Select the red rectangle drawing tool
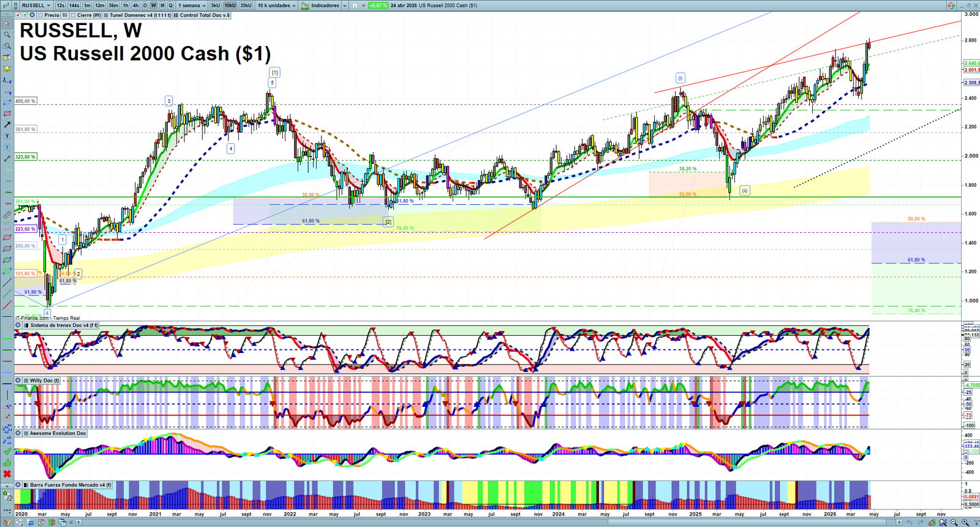 click(x=7, y=113)
